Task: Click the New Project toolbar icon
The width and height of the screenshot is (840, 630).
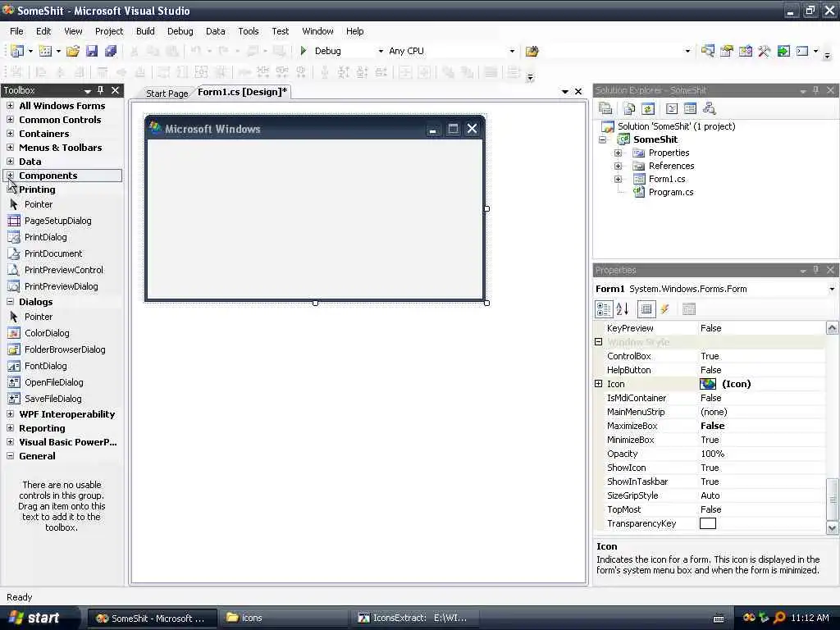Action: click(x=17, y=51)
